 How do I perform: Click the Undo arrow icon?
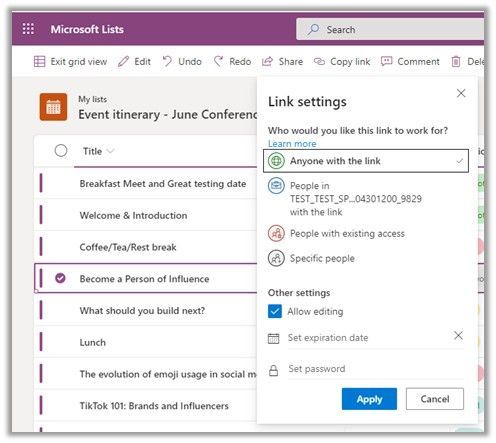(167, 61)
